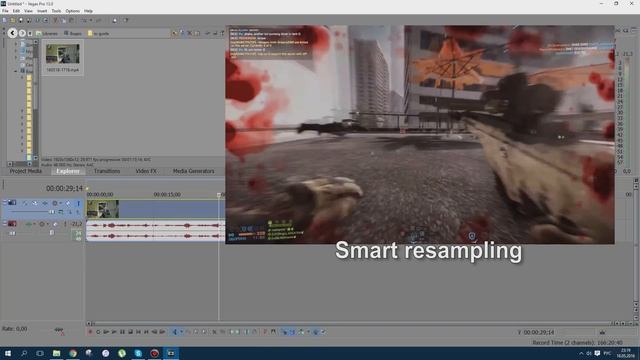Image resolution: width=640 pixels, height=360 pixels.
Task: Select the 160518-1778.mp4 thumbnail in Explorer
Action: coord(62,58)
